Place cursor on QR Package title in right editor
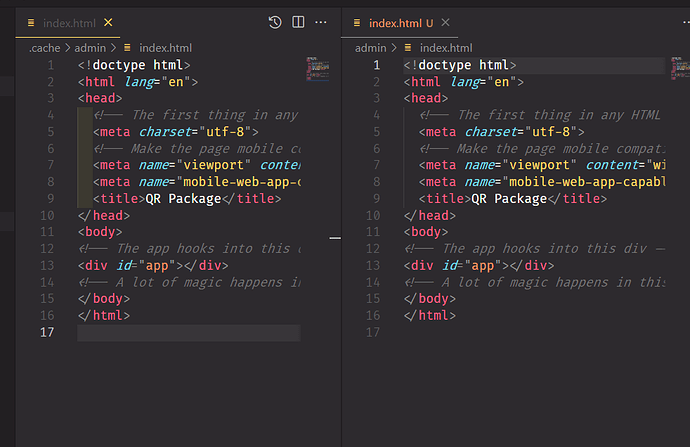Image resolution: width=690 pixels, height=447 pixels. click(508, 198)
